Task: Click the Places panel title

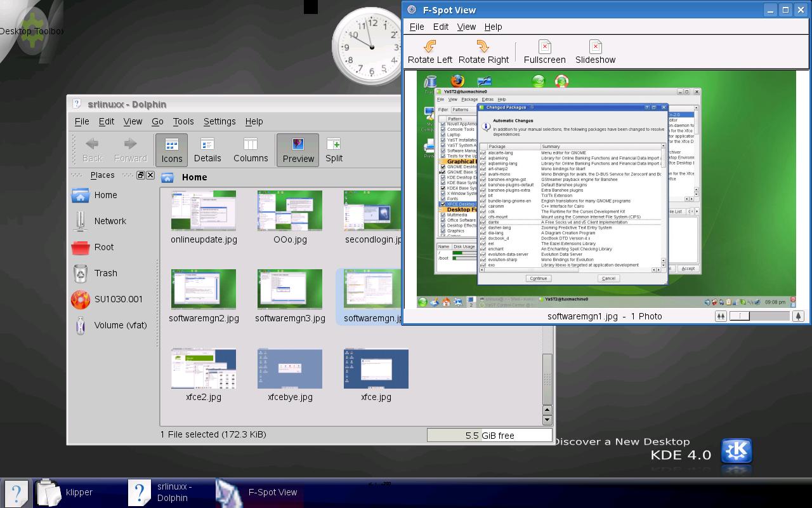Action: coord(102,175)
